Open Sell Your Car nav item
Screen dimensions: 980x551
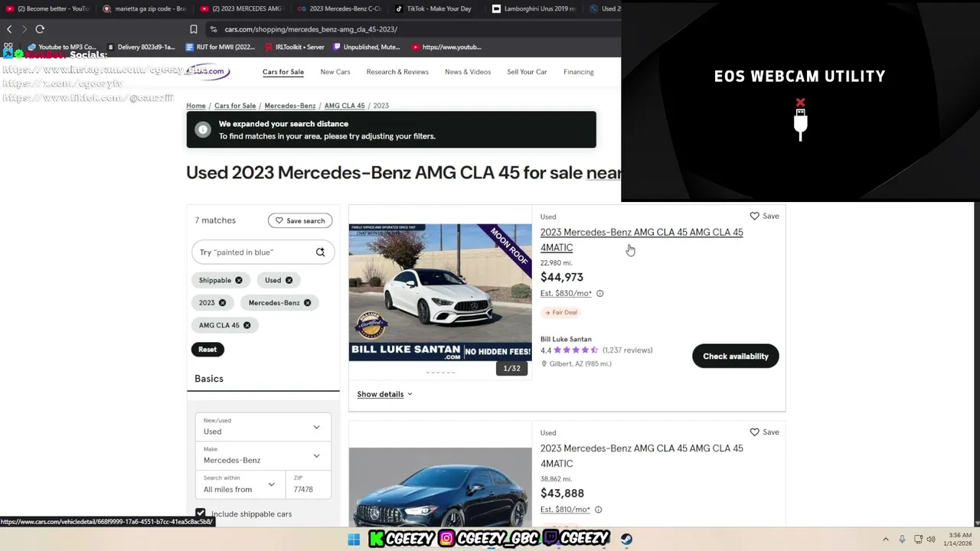click(x=527, y=72)
